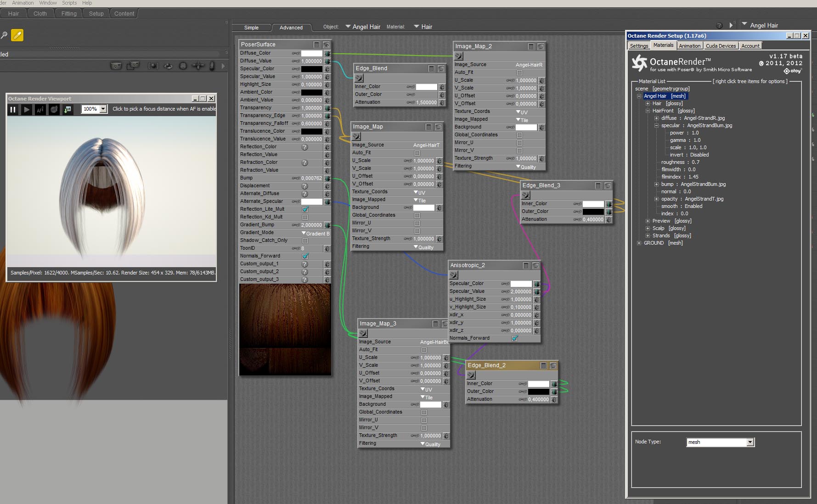817x504 pixels.
Task: Switch to the Cloth room tab
Action: (x=40, y=14)
